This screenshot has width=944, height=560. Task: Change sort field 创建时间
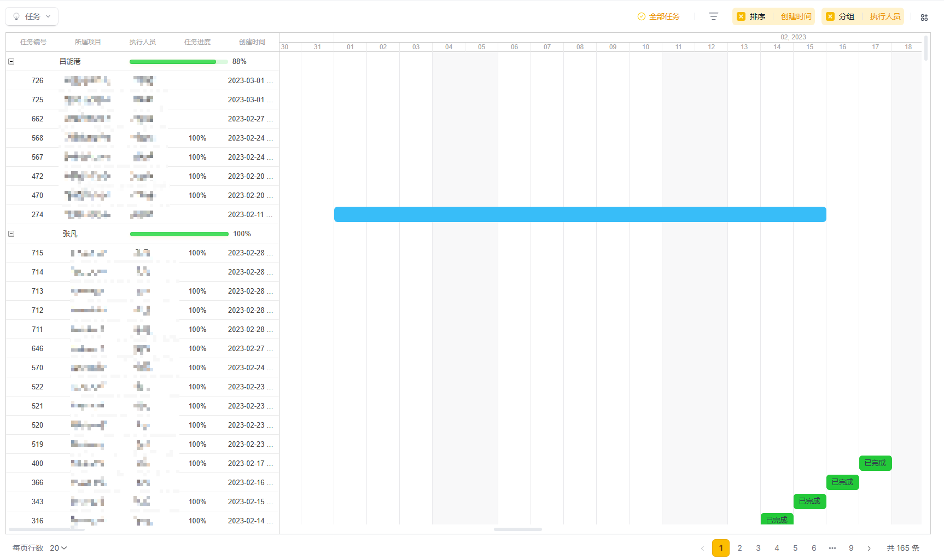[796, 16]
